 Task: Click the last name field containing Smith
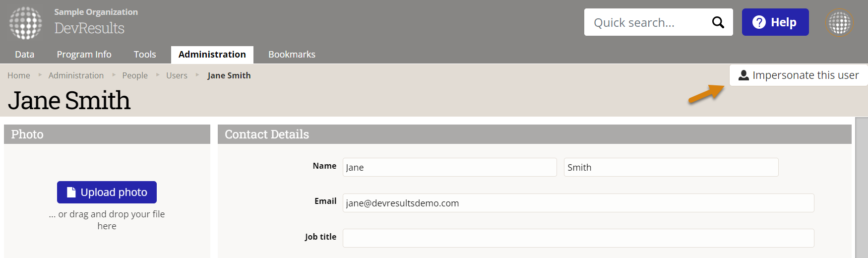tap(671, 168)
